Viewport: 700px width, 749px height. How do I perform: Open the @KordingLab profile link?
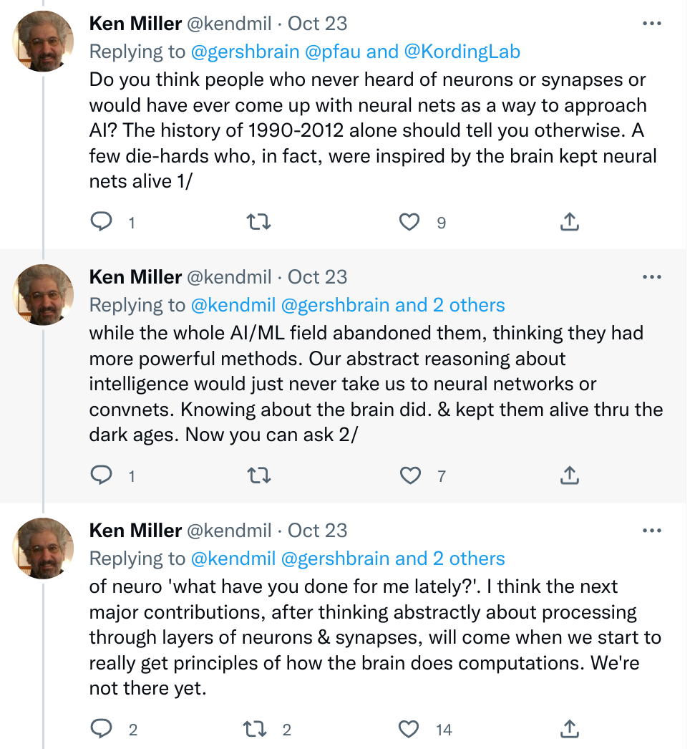[462, 52]
